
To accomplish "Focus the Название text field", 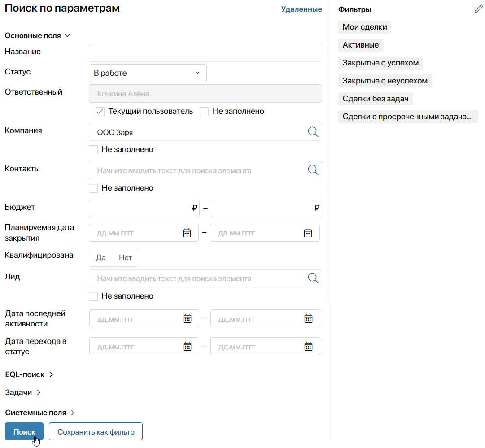I will pyautogui.click(x=205, y=53).
